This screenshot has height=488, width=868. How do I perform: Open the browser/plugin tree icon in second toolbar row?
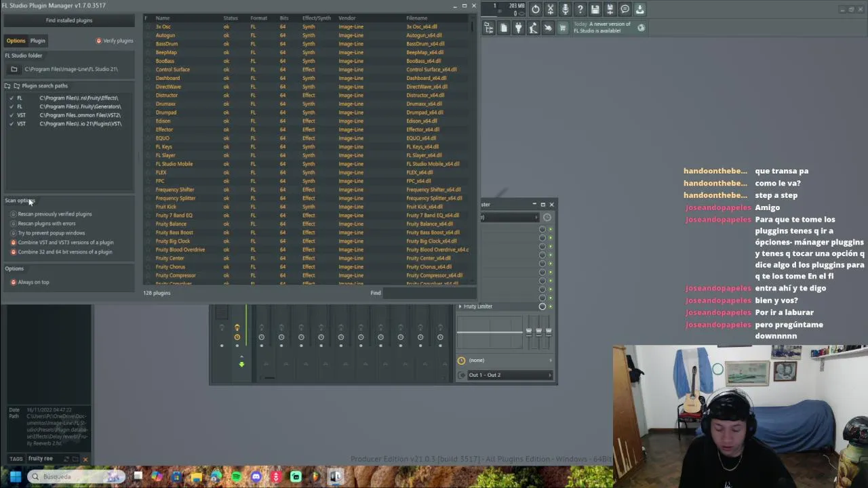point(488,28)
